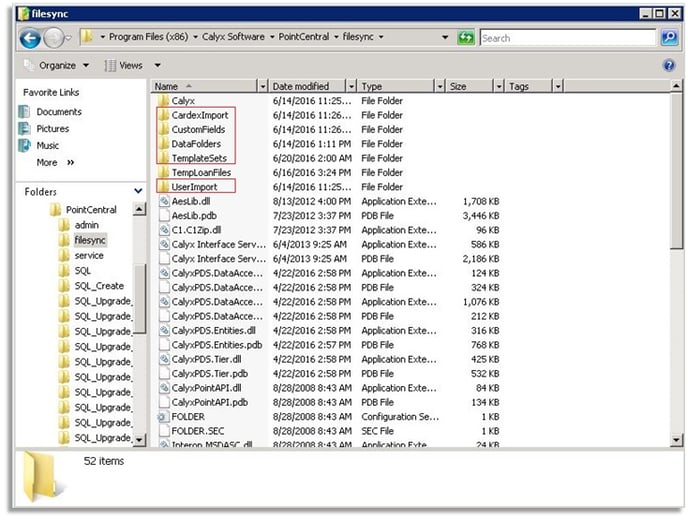This screenshot has width=688, height=520.
Task: Sort by the Name column header
Action: click(204, 86)
